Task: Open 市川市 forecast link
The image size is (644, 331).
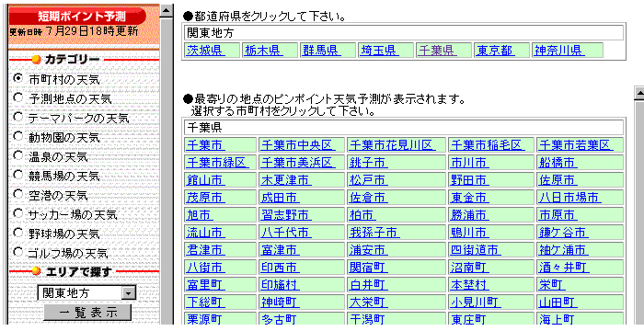Action: click(x=469, y=163)
